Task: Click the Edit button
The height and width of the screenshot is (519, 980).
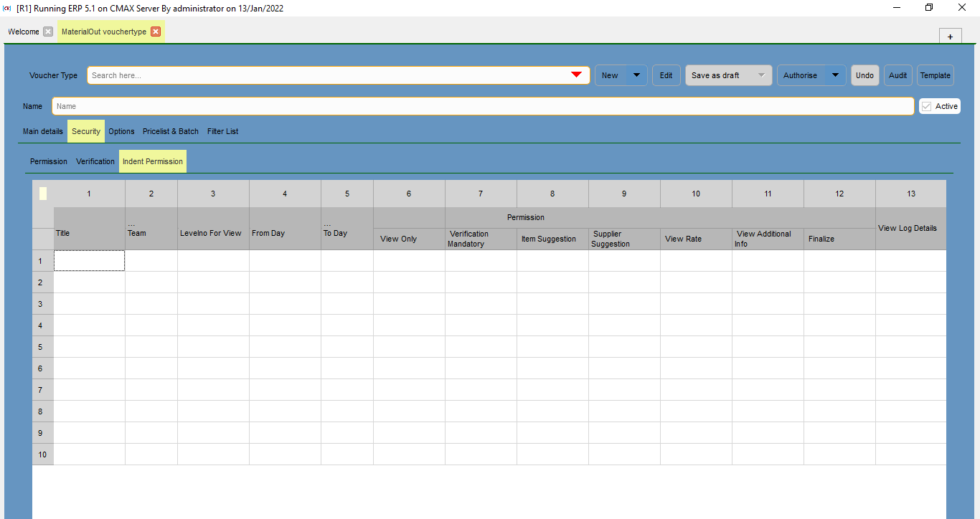Action: click(x=666, y=75)
